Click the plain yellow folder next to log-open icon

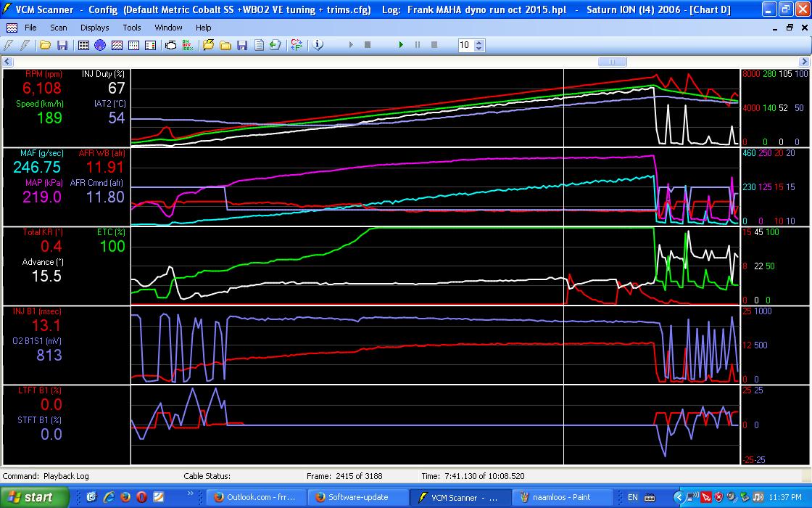[225, 45]
